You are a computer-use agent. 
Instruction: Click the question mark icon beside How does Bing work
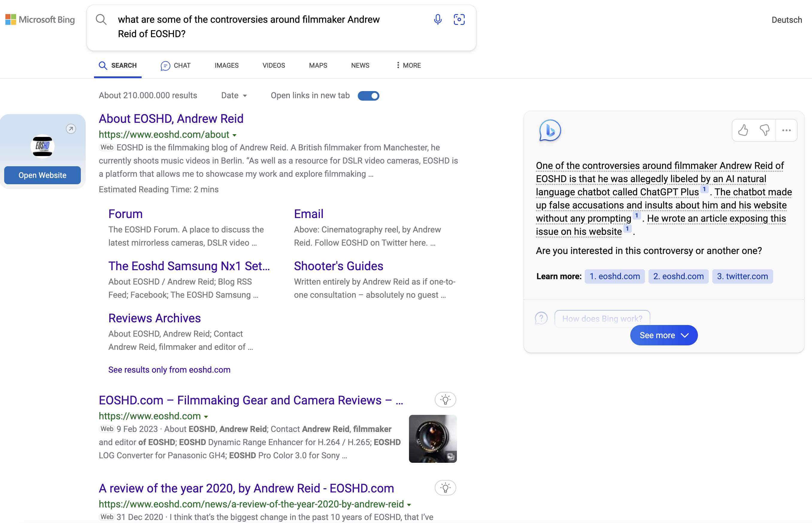[x=541, y=318]
